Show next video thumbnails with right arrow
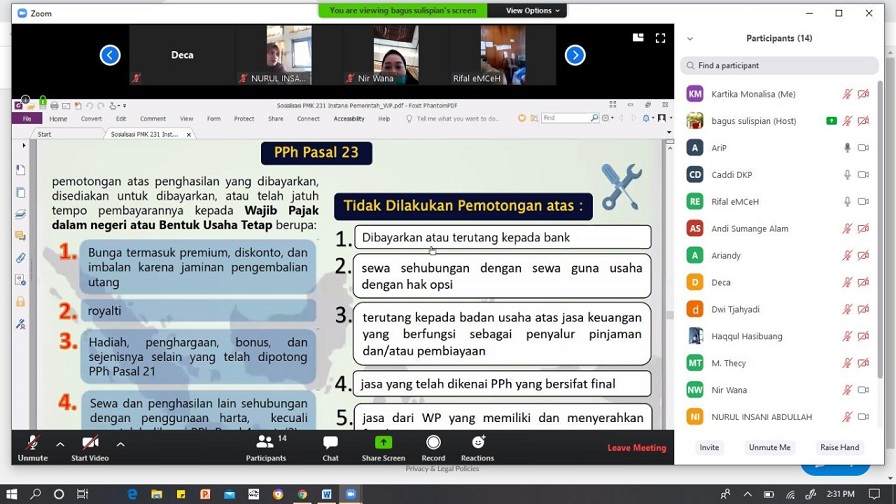 click(x=575, y=55)
